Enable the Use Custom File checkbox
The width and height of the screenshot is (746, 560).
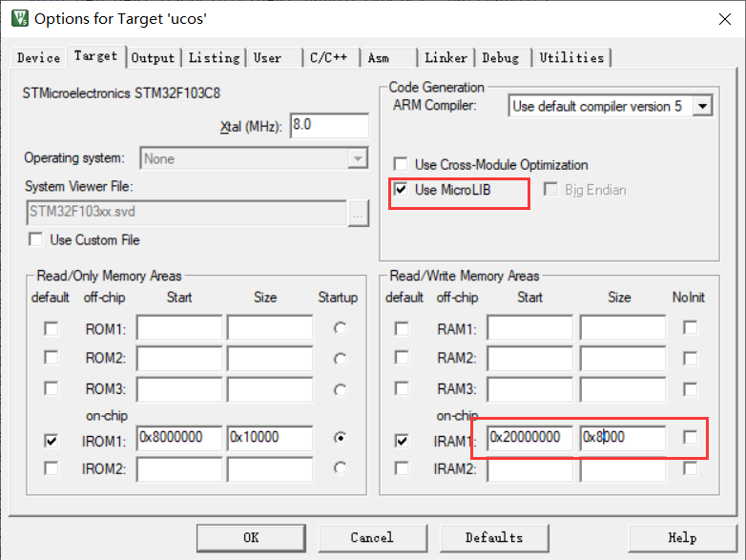[x=35, y=239]
